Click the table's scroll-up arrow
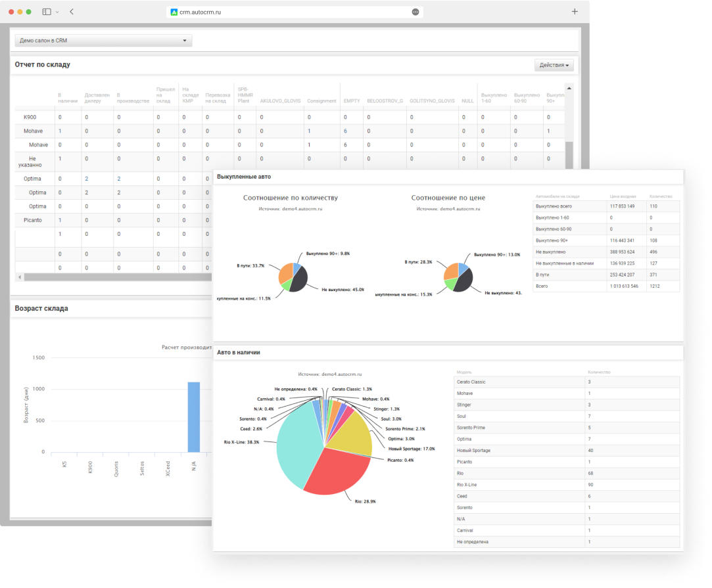 (x=569, y=88)
